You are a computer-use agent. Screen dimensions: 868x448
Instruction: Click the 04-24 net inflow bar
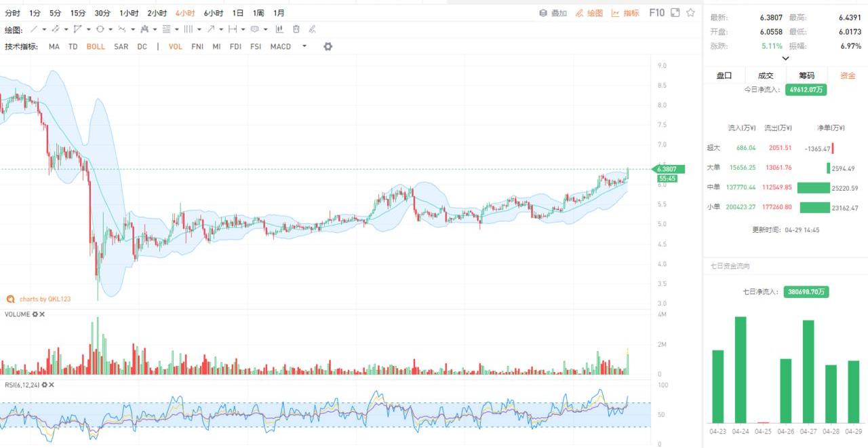tap(741, 369)
